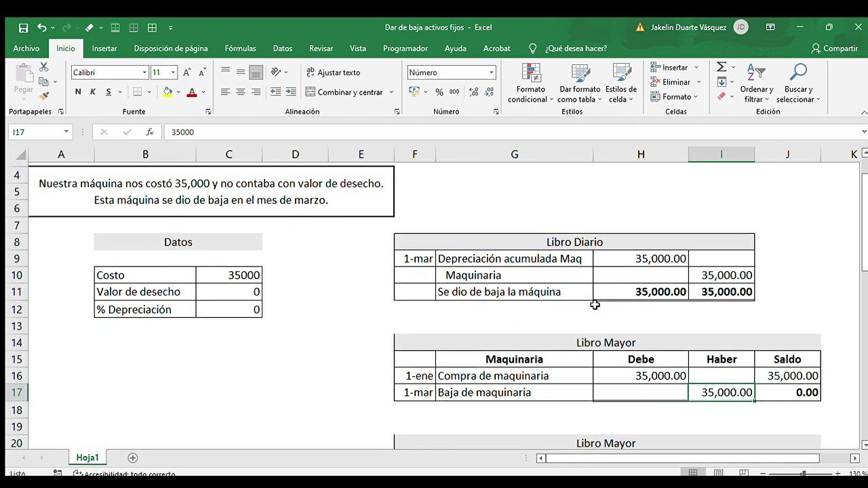The width and height of the screenshot is (868, 488).
Task: Open Conditional Formatting (Formato condicional)
Action: [x=531, y=83]
